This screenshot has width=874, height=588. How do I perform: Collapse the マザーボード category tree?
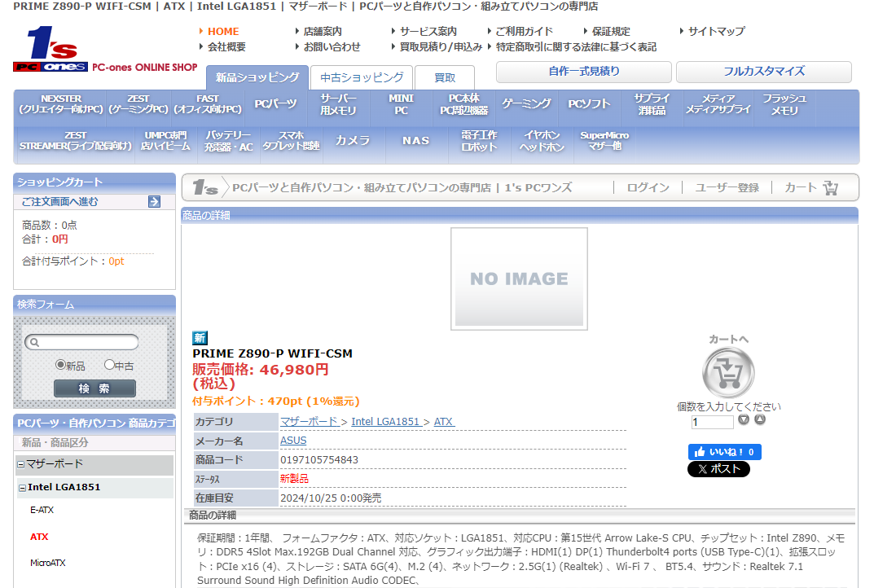click(20, 464)
